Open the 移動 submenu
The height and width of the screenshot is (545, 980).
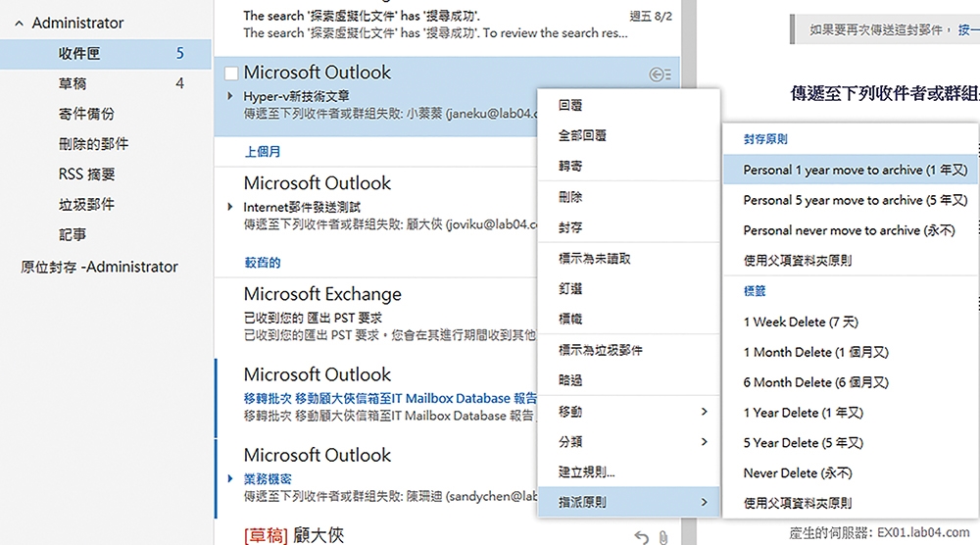click(x=629, y=412)
